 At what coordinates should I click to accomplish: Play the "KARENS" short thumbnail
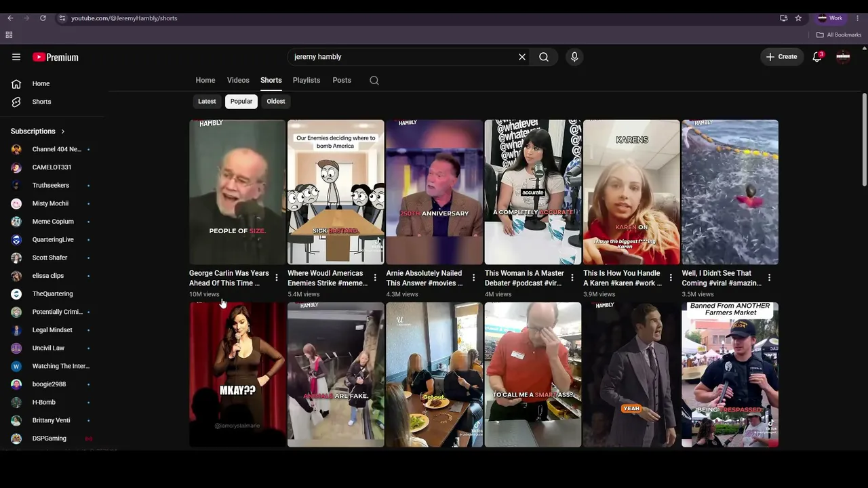click(631, 192)
